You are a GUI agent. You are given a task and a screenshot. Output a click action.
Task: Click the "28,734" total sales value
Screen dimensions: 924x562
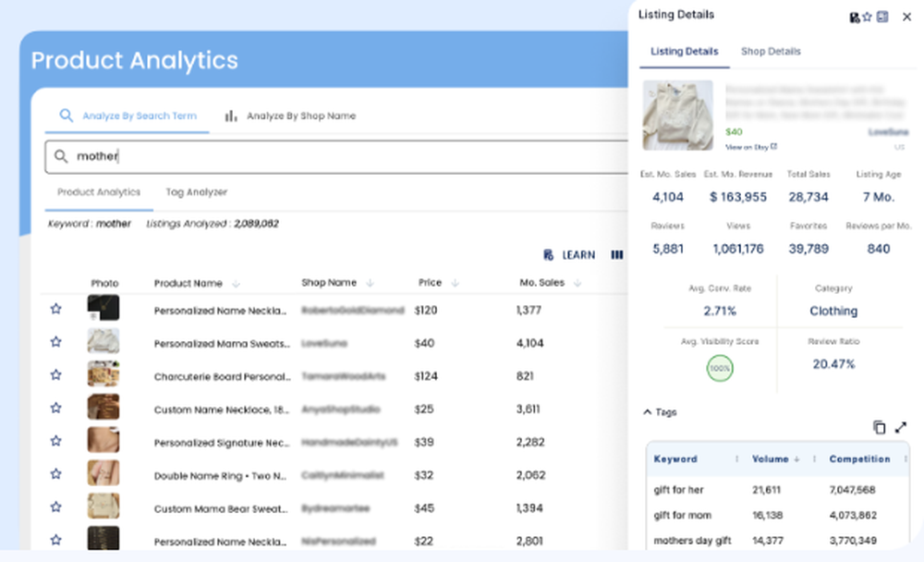[x=808, y=198]
